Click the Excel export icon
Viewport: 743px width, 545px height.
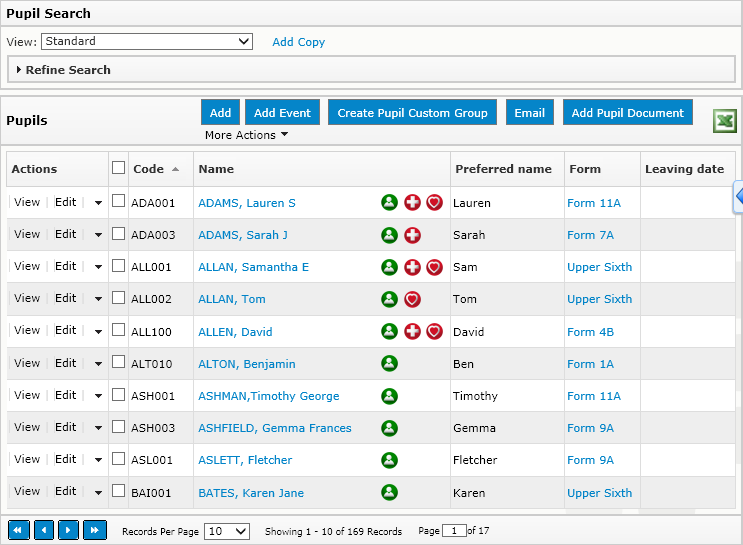pos(724,121)
